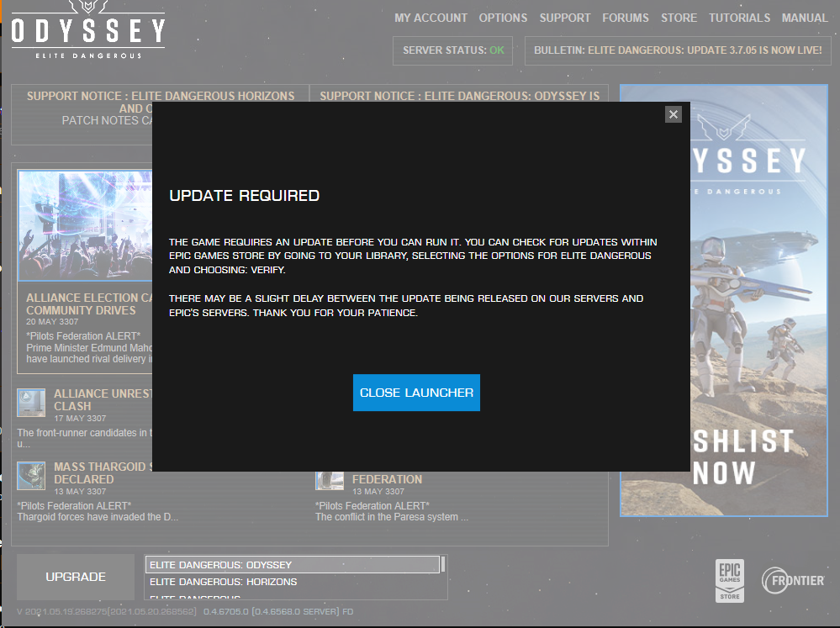Image resolution: width=840 pixels, height=628 pixels.
Task: Click 'The conflict in the Paresa system' text
Action: pyautogui.click(x=392, y=517)
